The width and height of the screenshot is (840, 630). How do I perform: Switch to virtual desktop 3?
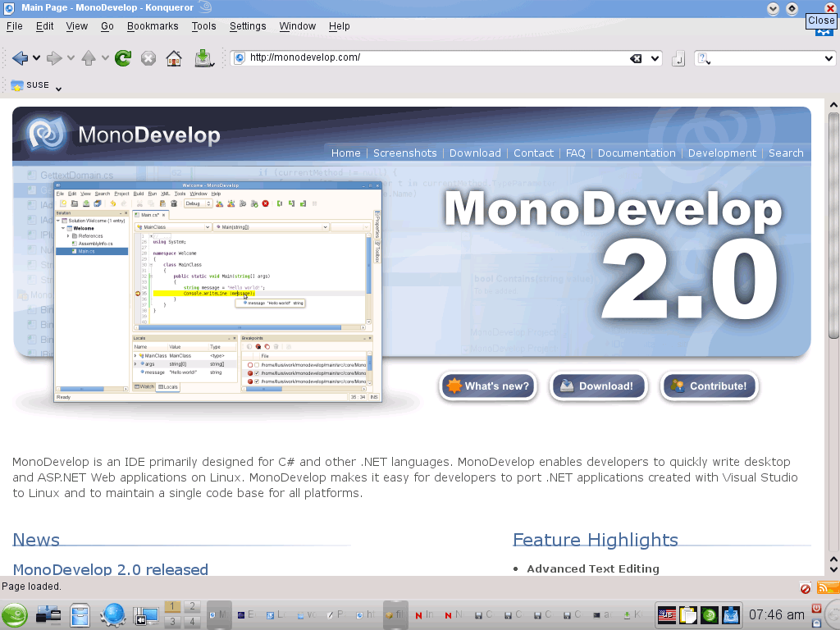(x=172, y=622)
